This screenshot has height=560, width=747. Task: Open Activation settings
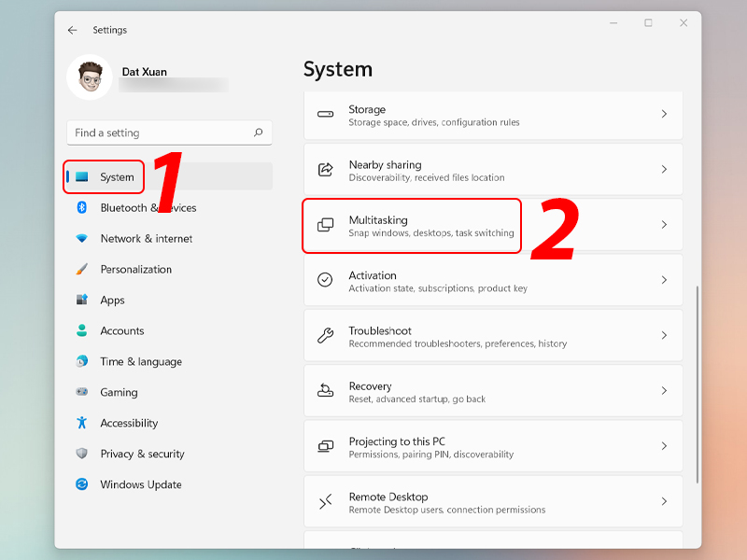493,280
